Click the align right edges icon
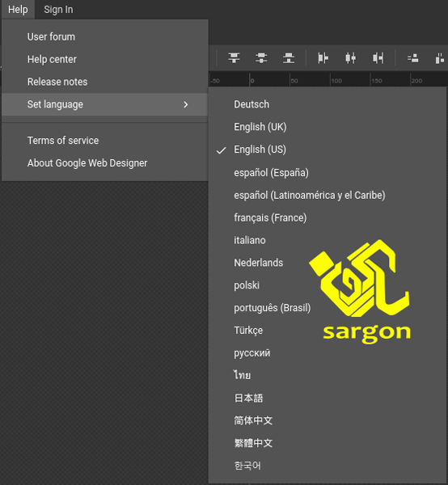The height and width of the screenshot is (485, 448). [378, 58]
